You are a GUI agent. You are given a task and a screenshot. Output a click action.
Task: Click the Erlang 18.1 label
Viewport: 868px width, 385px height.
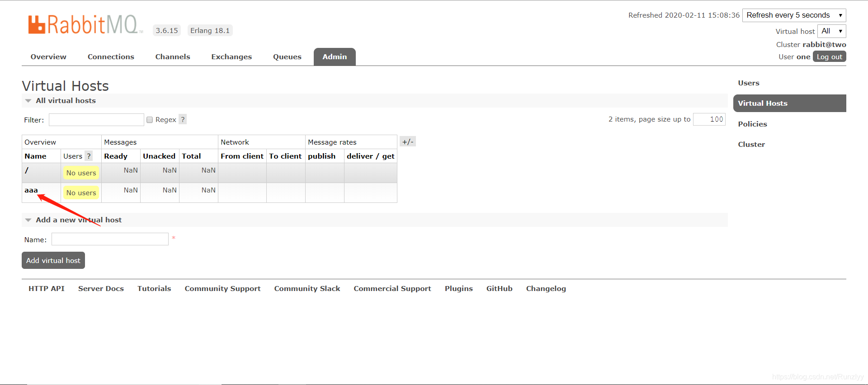(x=210, y=30)
